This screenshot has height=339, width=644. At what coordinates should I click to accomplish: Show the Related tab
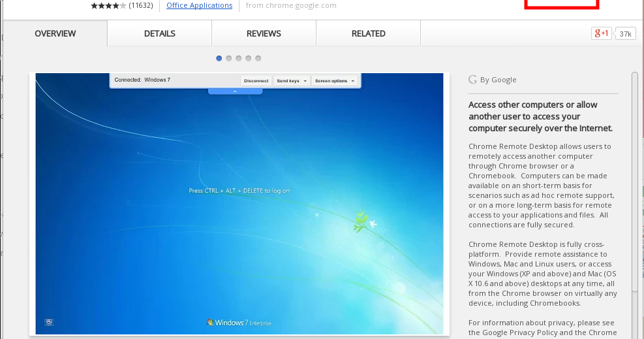point(369,34)
